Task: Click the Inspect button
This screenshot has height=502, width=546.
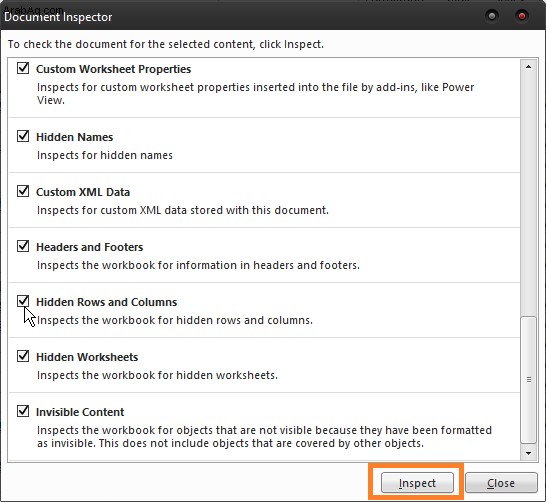Action: pyautogui.click(x=417, y=483)
